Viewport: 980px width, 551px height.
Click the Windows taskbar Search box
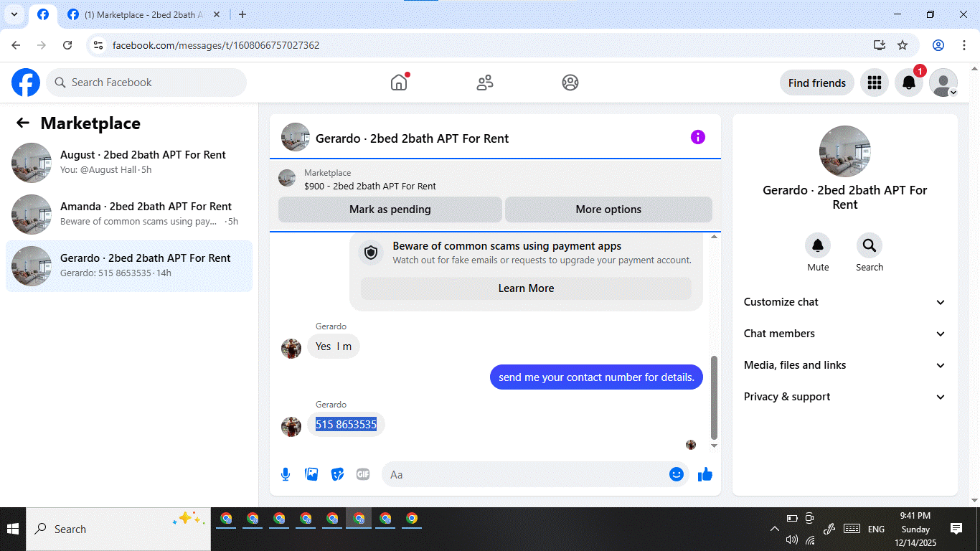(118, 529)
